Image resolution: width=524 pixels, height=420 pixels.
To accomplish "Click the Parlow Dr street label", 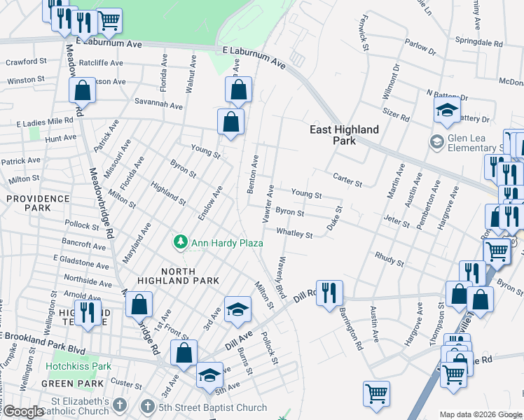I will click(x=420, y=47).
